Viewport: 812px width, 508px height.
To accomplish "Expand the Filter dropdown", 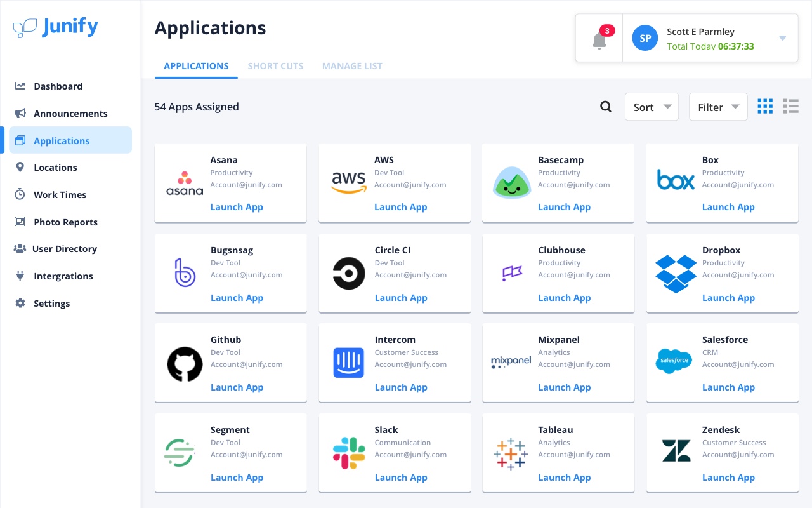I will coord(718,107).
